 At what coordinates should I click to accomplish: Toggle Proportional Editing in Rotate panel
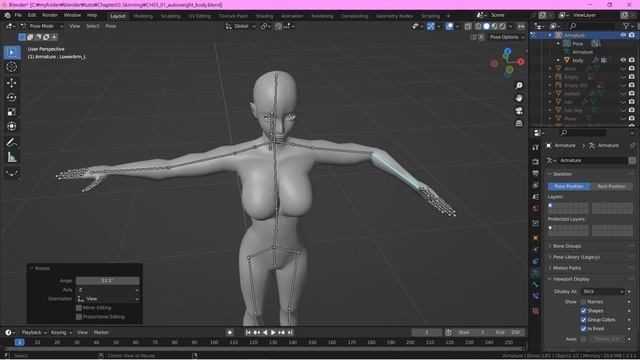79,317
